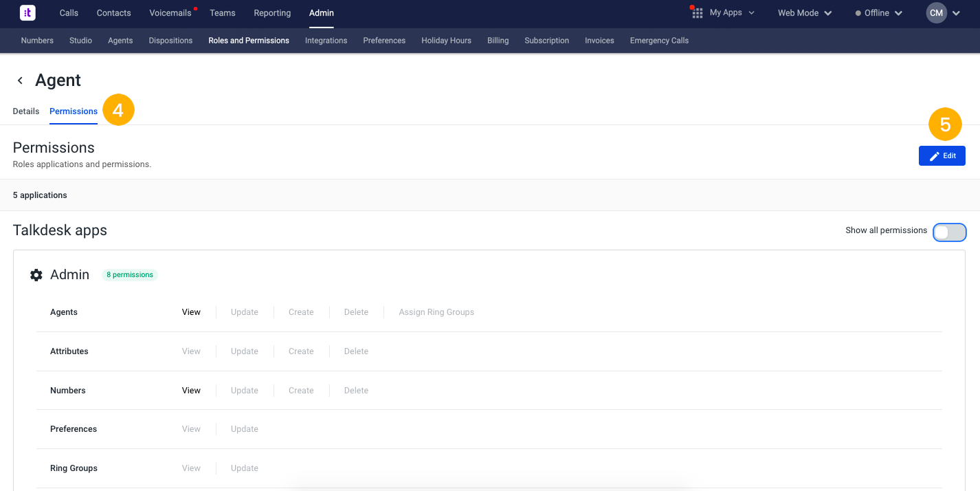Click Delete permission in Agents row

point(356,312)
